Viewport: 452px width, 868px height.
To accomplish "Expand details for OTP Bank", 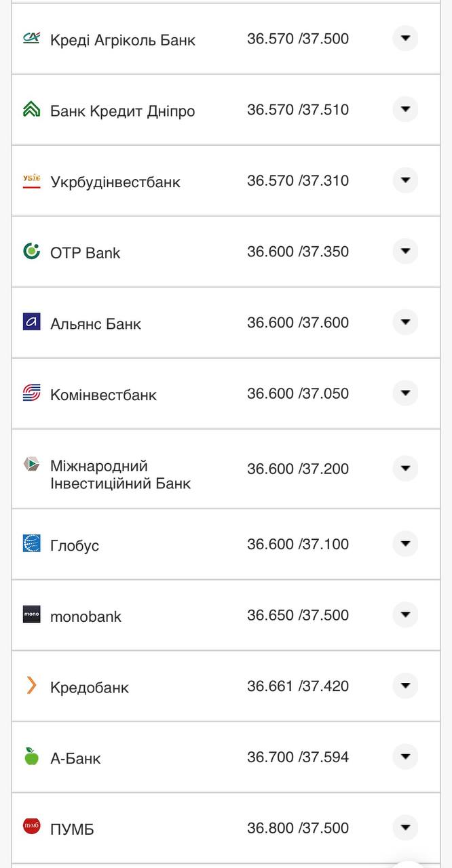I will tap(405, 252).
